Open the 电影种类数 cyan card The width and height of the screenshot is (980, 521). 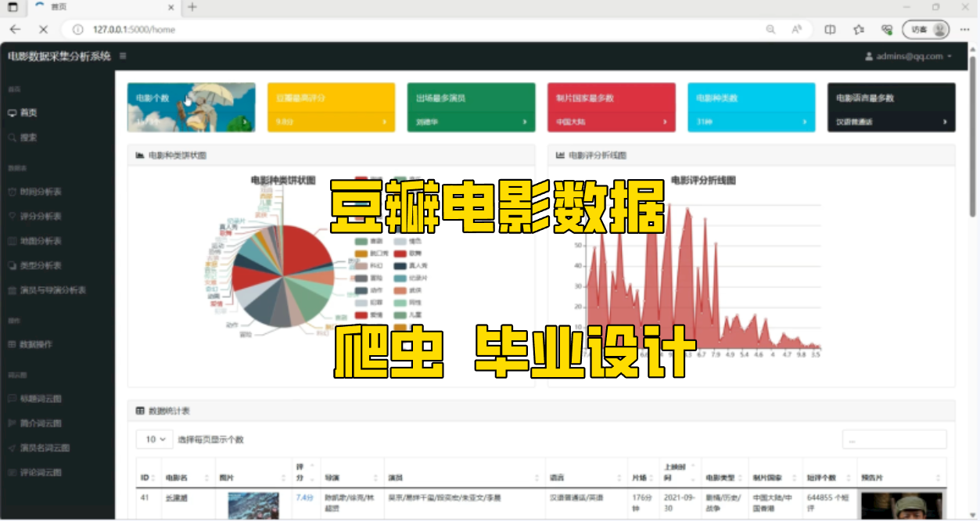[752, 107]
